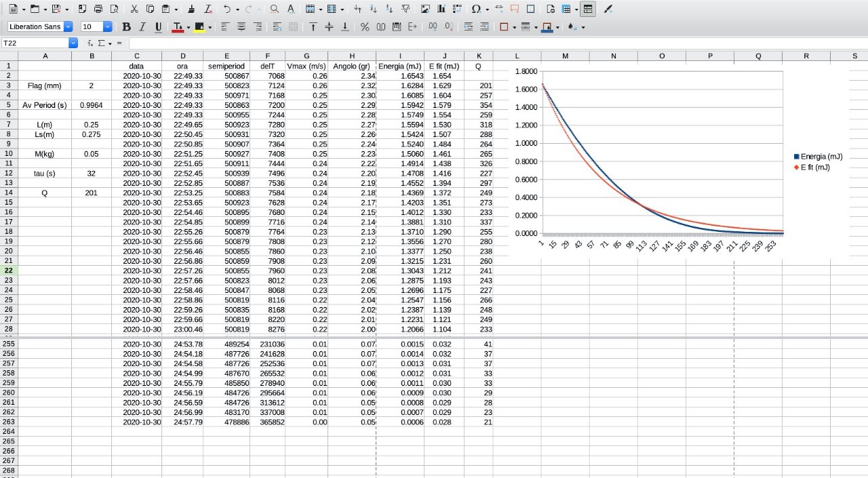The height and width of the screenshot is (478, 868).
Task: Toggle Freeze Rows and Columns
Action: pos(566,9)
